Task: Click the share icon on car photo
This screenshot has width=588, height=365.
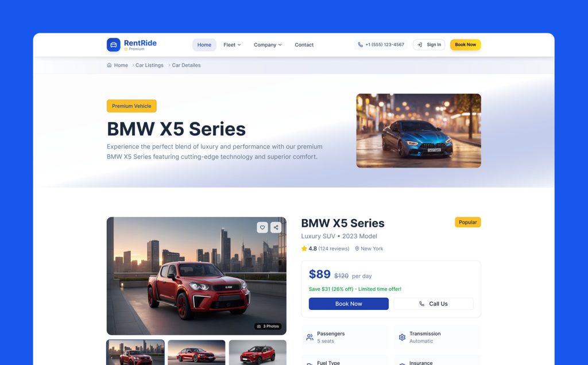Action: pos(276,227)
